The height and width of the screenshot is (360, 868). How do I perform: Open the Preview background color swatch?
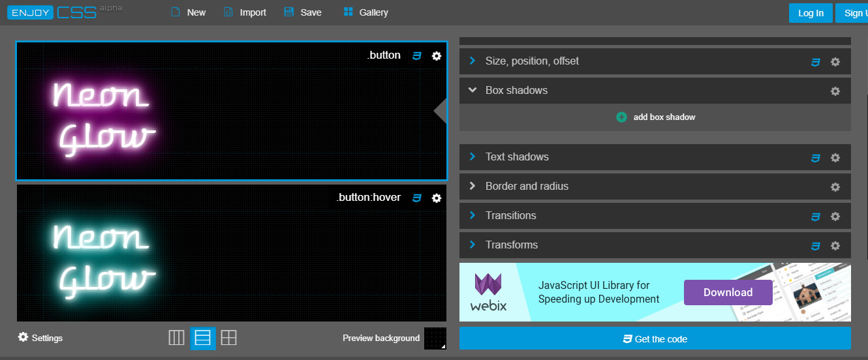[x=435, y=338]
